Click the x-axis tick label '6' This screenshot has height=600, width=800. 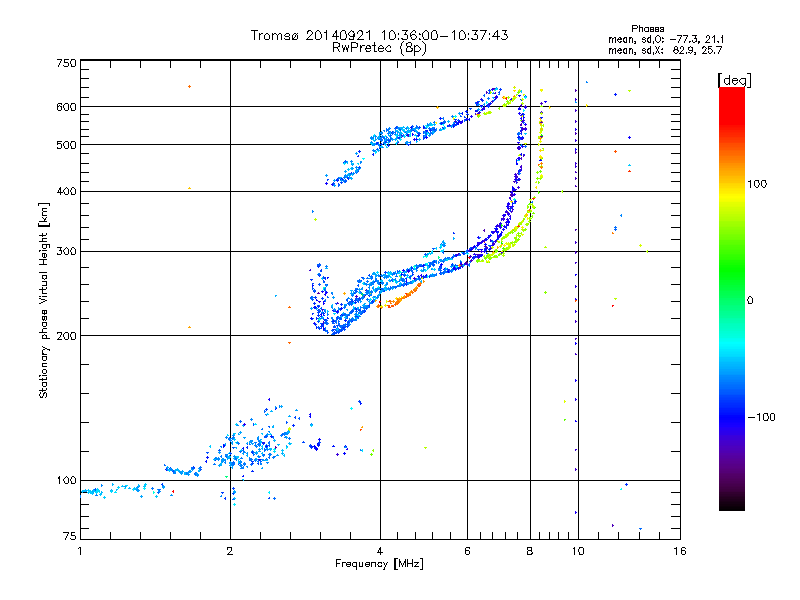pos(467,551)
